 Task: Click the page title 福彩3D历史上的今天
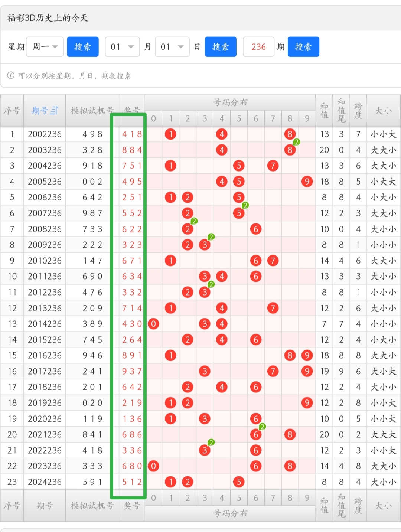tap(48, 18)
